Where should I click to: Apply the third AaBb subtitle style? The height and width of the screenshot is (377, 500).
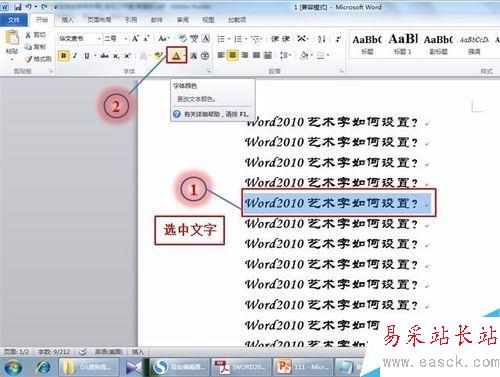click(438, 44)
